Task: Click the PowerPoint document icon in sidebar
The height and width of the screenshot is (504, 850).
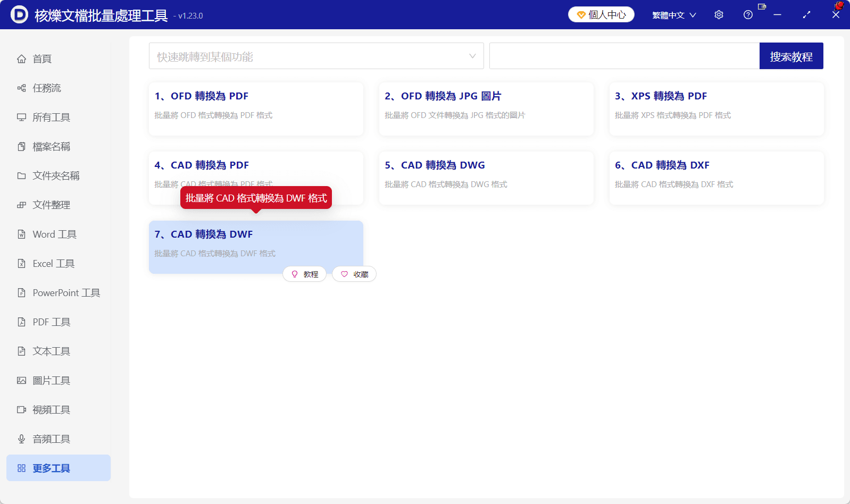Action: pos(21,292)
